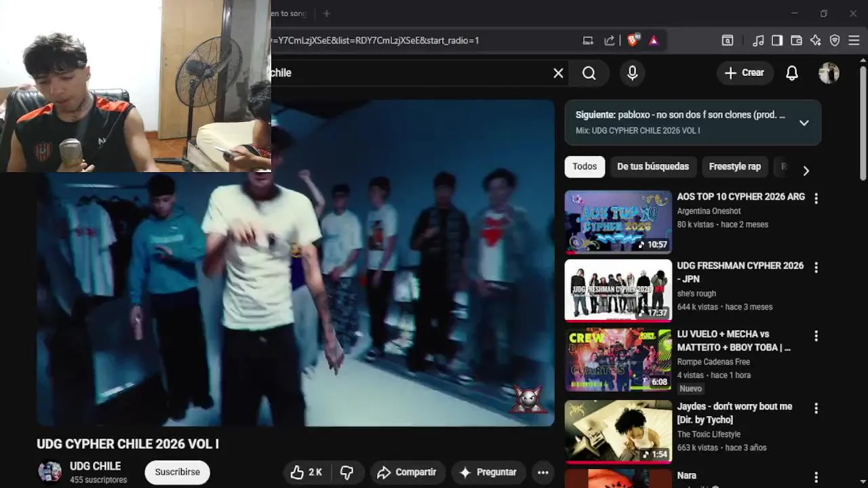Click the channel watermark logo on the video
The height and width of the screenshot is (488, 868).
click(x=528, y=399)
